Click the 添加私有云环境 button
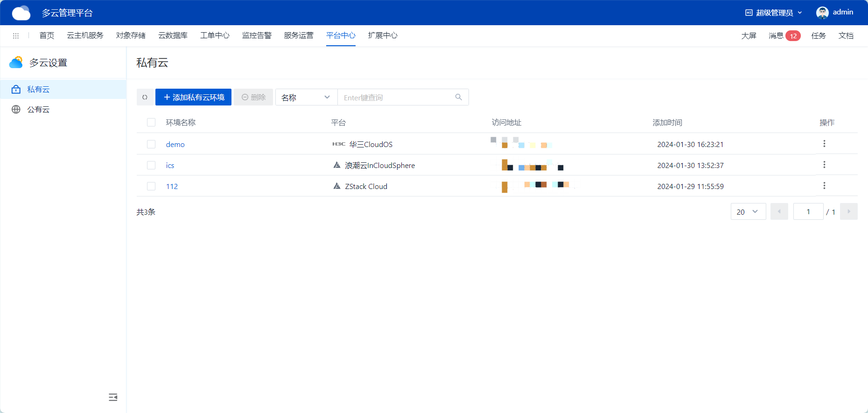 coord(193,97)
